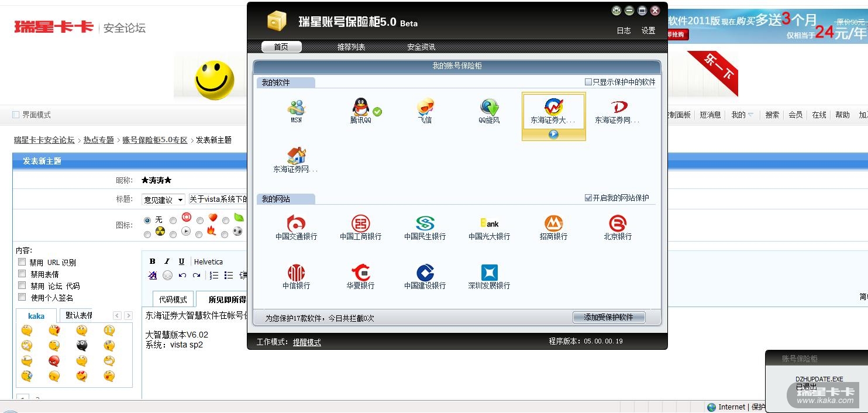
Task: Check 只显示保护中的软件 checkbox
Action: [589, 82]
